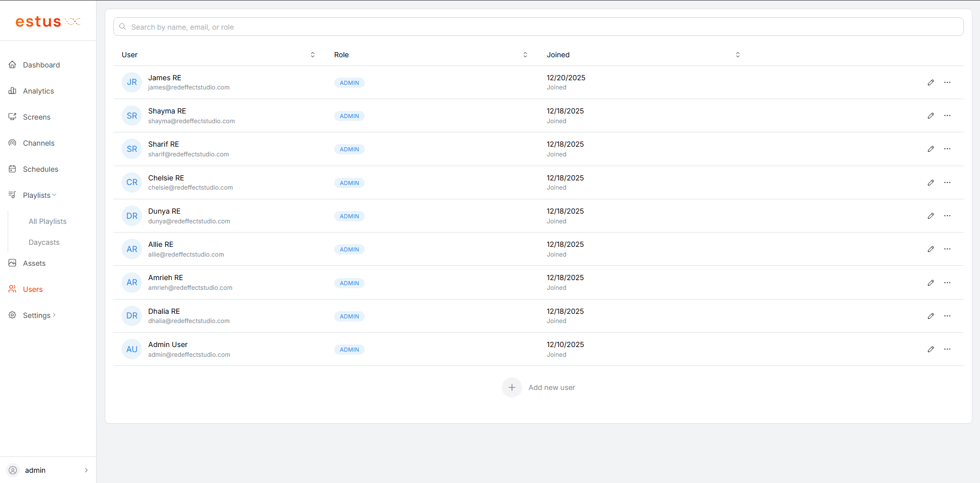This screenshot has width=980, height=483.
Task: Click the ADMIN badge for Dunya RE
Action: pyautogui.click(x=349, y=216)
